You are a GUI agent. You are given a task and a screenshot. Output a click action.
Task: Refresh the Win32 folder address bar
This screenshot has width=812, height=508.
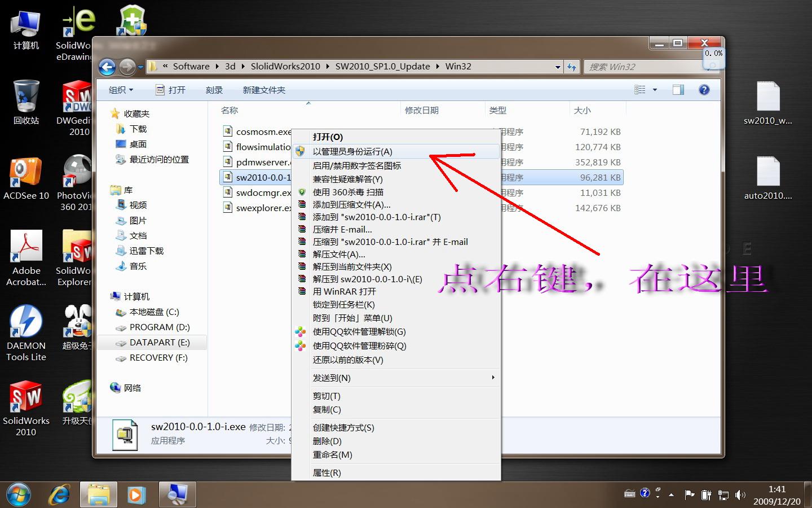pyautogui.click(x=572, y=67)
